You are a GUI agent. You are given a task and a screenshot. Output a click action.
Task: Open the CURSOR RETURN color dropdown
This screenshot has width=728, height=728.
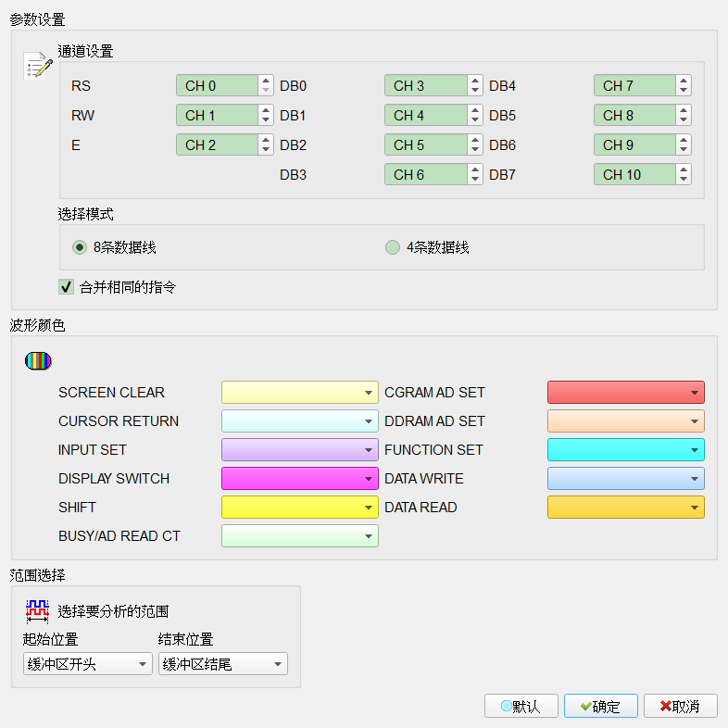[300, 421]
